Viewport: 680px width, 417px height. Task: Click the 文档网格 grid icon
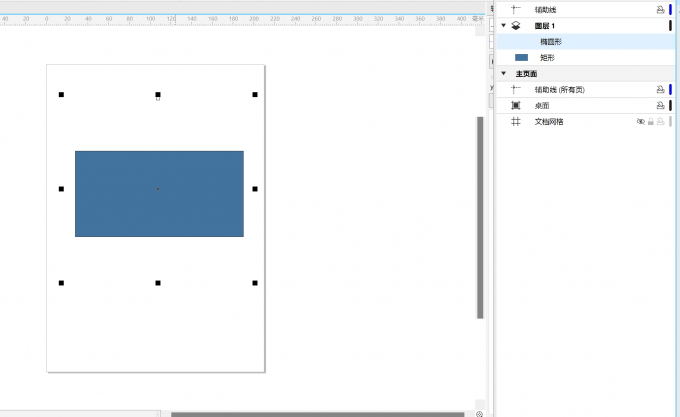click(x=516, y=121)
